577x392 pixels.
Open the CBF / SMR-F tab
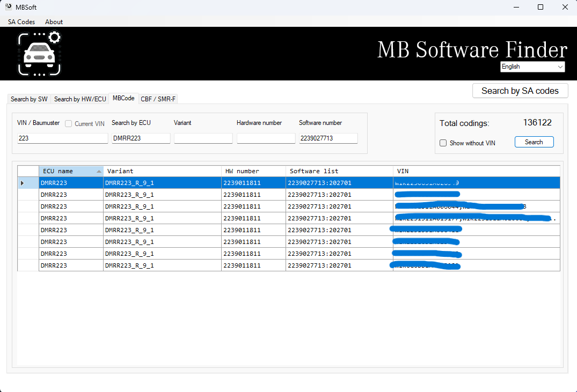point(158,99)
